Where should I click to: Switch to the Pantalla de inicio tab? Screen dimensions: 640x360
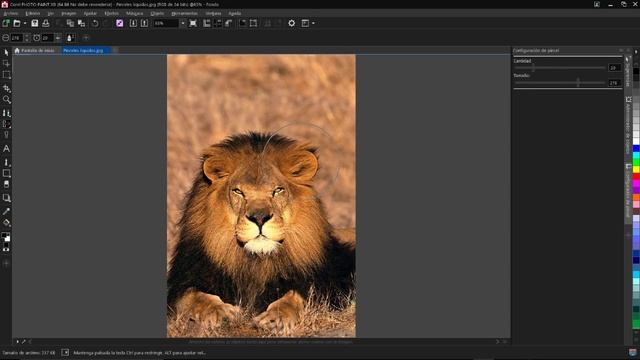click(35, 51)
